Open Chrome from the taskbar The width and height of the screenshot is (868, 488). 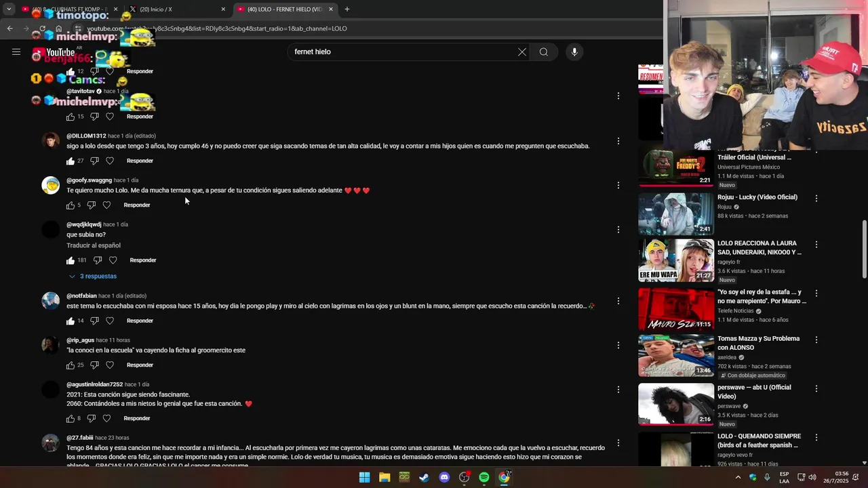pos(504,477)
